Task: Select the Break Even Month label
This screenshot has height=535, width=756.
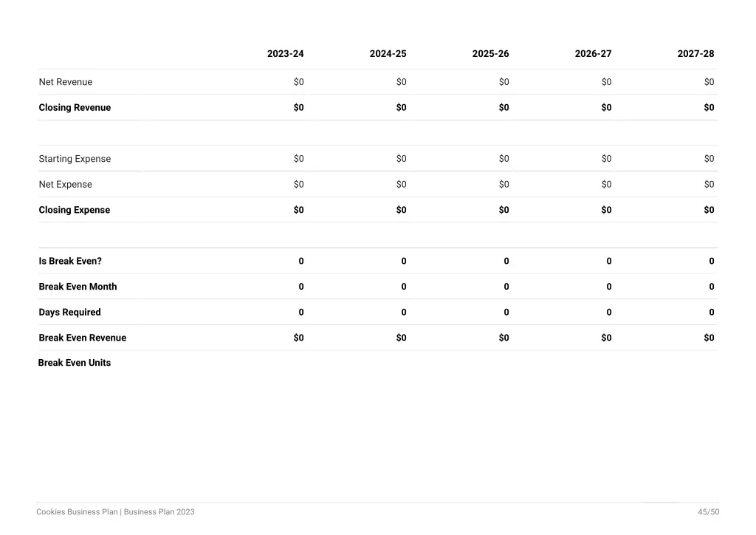Action: click(x=78, y=287)
